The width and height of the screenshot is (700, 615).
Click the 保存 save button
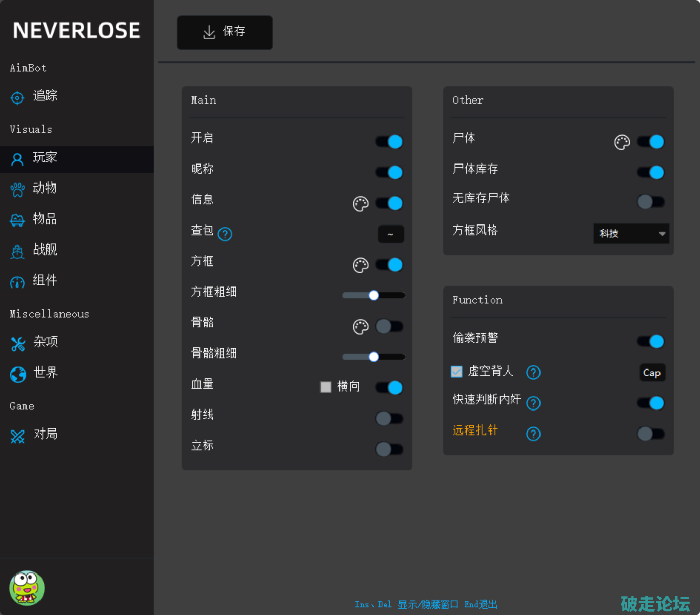[x=225, y=32]
